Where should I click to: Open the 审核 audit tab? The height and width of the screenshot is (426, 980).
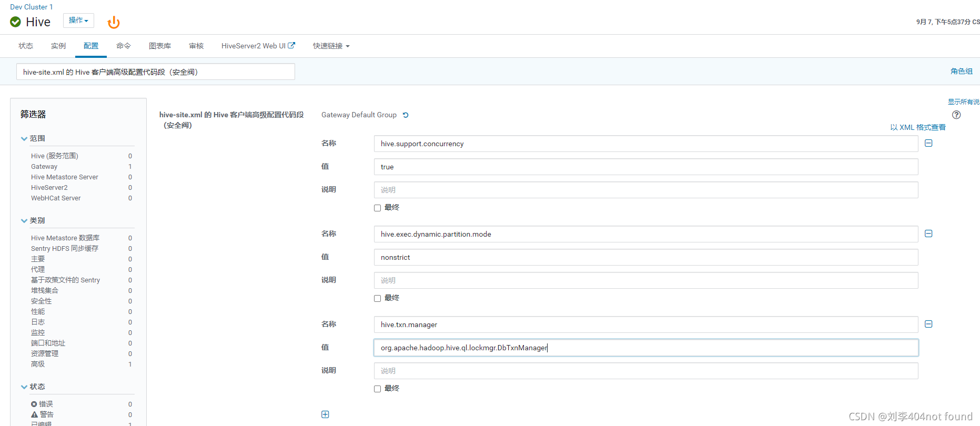[x=196, y=46]
